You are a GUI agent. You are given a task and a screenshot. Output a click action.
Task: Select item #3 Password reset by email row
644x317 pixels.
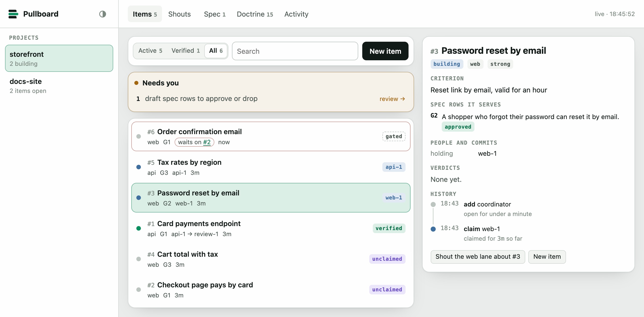pos(271,198)
